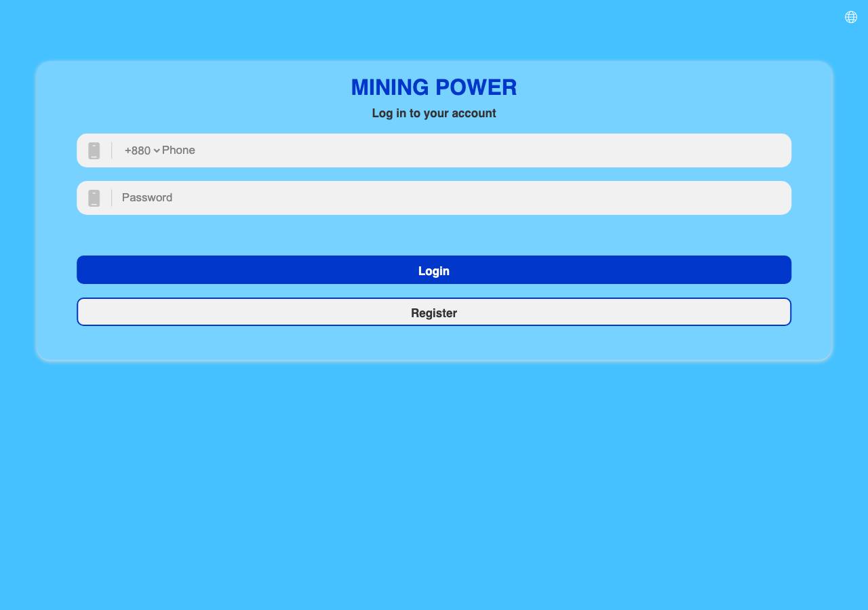Expand the +880 country code dropdown

tap(142, 150)
